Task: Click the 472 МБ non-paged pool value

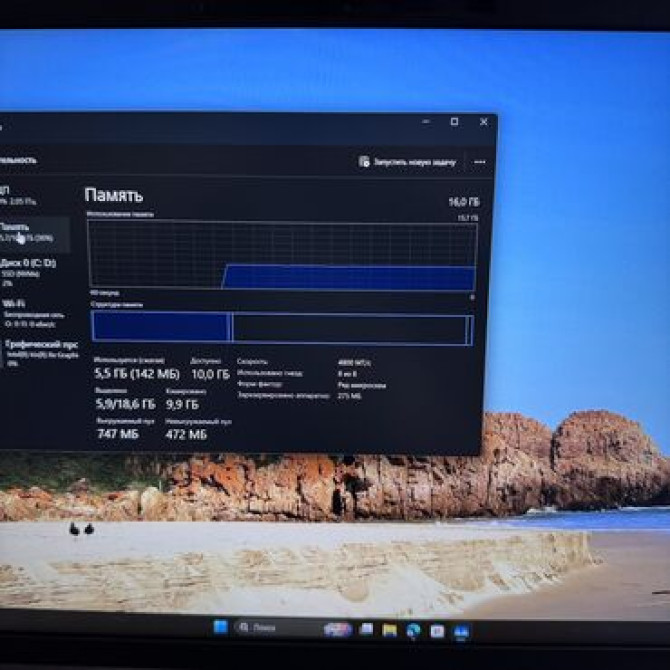Action: 186,435
